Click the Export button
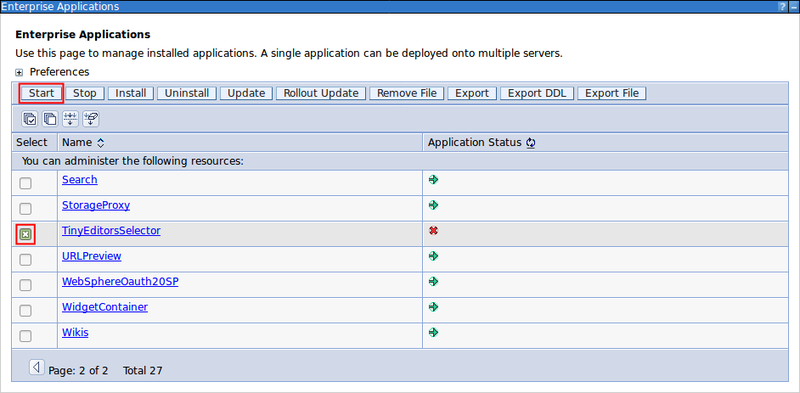The height and width of the screenshot is (393, 800). pos(472,93)
